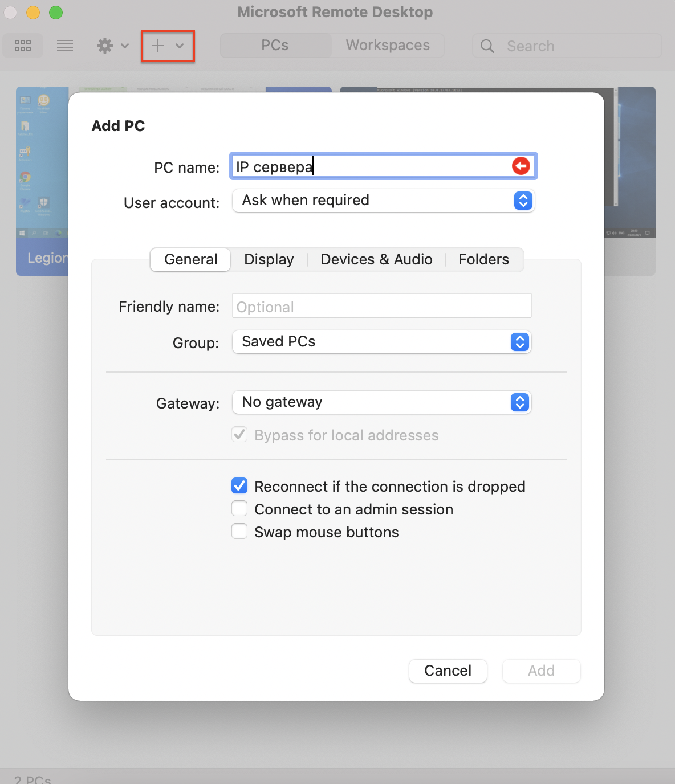Toggle Bypass for local addresses checkbox
Viewport: 675px width, 784px height.
[x=239, y=435]
